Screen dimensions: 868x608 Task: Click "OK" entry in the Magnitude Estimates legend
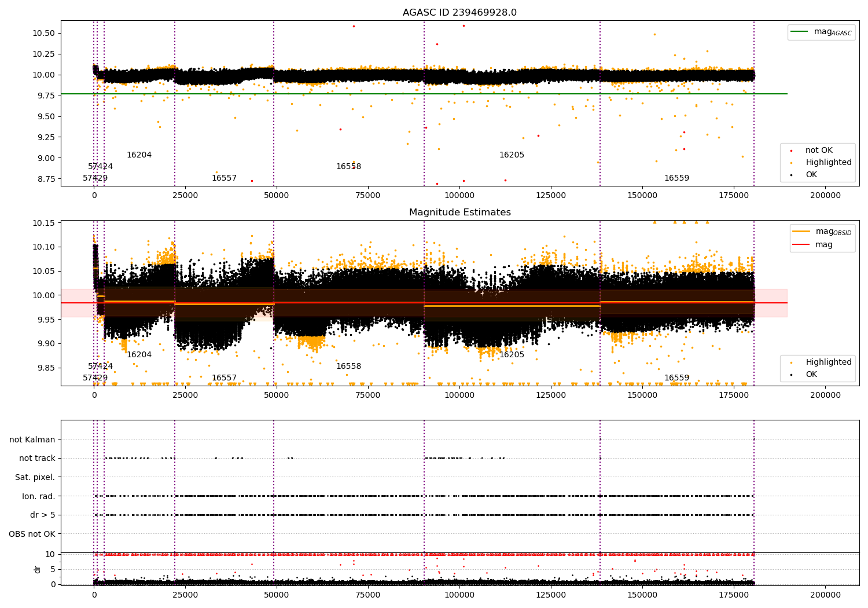click(x=804, y=375)
